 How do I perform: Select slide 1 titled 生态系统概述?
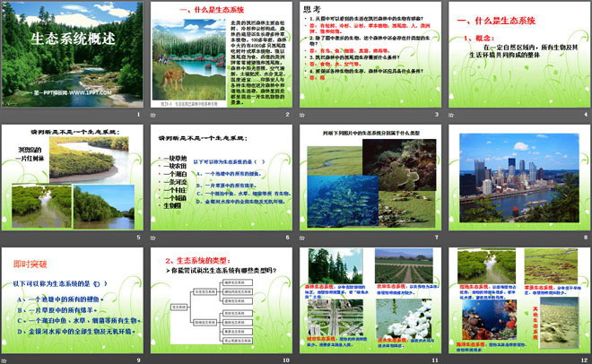pos(73,55)
